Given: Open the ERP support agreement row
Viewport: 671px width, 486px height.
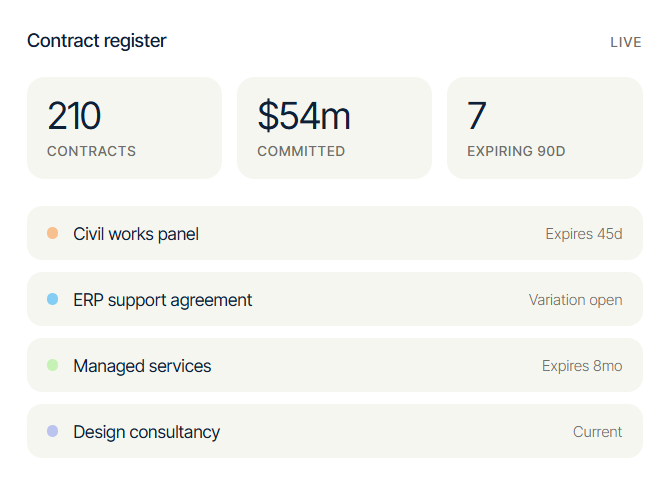Looking at the screenshot, I should tap(335, 299).
